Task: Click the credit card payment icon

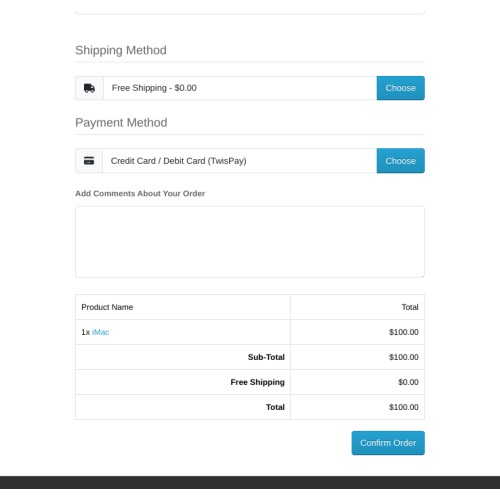Action: tap(89, 161)
